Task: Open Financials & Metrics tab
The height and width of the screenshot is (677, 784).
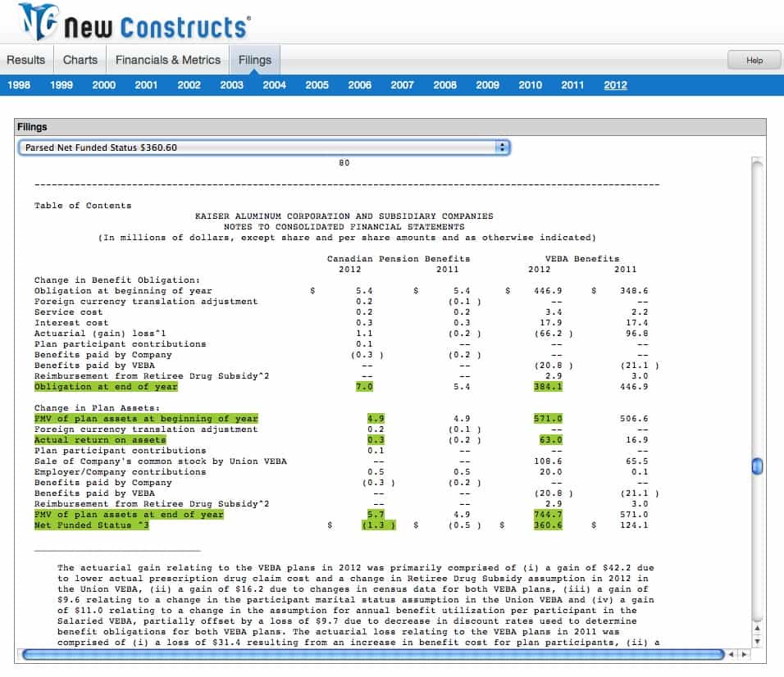Action: tap(168, 60)
